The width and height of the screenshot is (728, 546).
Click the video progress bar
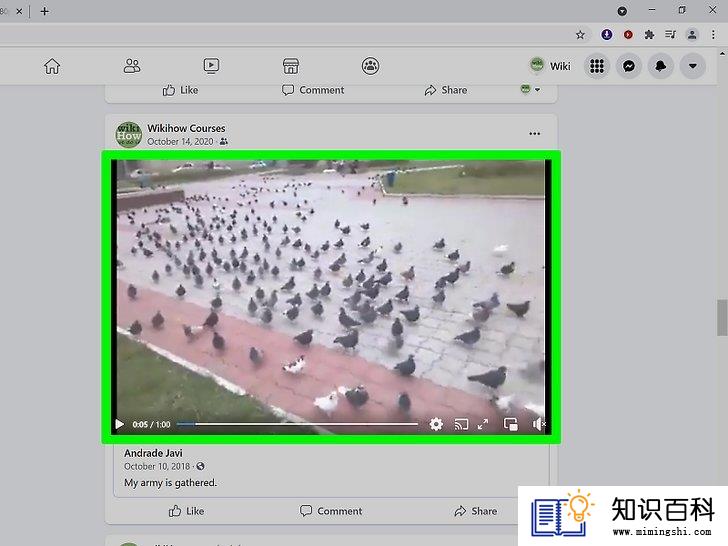click(297, 424)
